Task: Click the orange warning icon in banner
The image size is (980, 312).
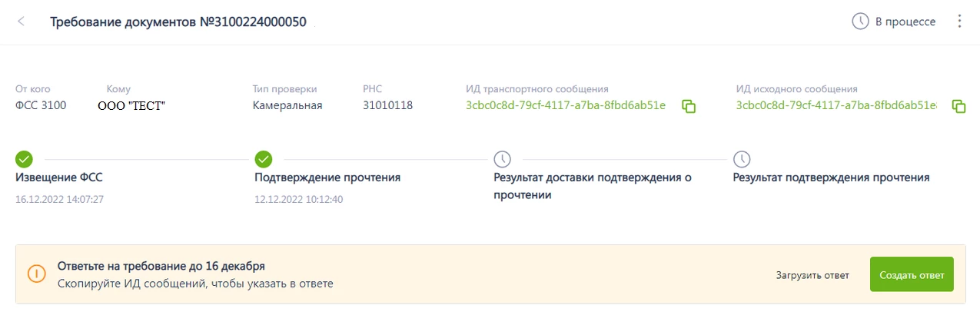Action: click(37, 274)
